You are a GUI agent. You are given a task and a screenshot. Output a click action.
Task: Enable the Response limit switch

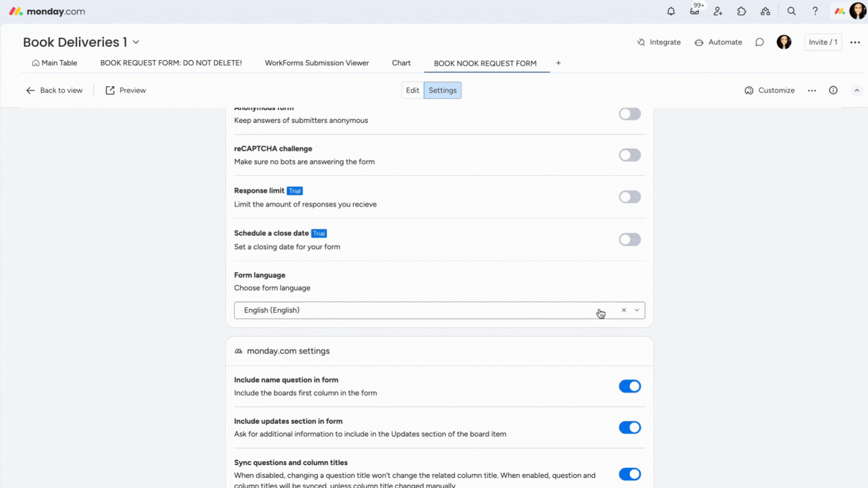click(630, 197)
